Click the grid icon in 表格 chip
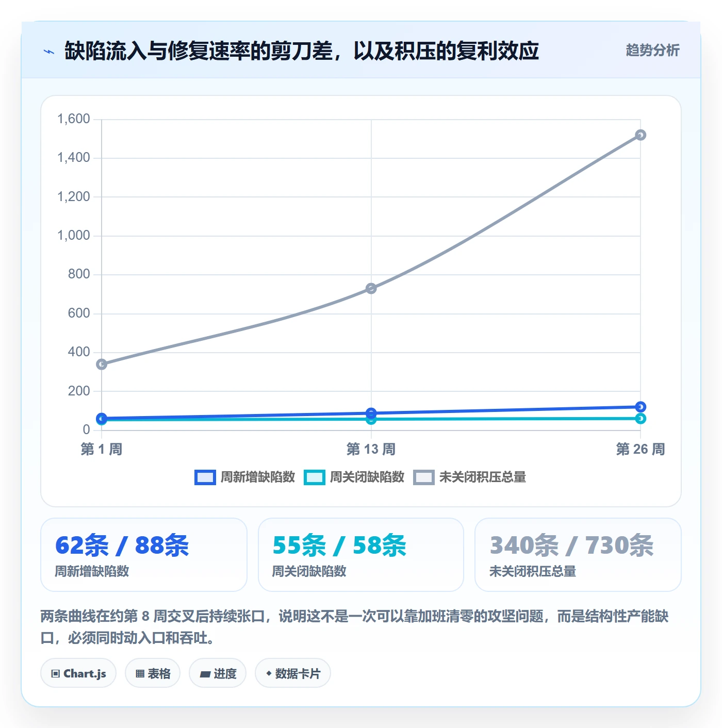Screen dimensions: 722x728 tap(140, 673)
